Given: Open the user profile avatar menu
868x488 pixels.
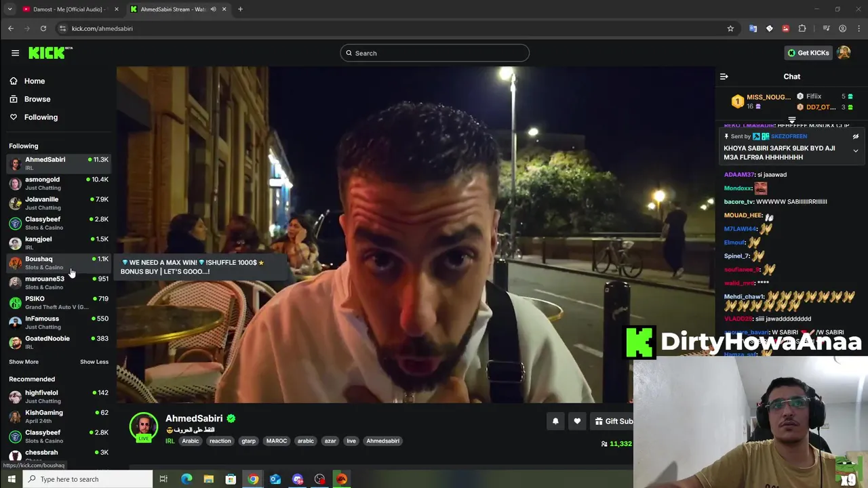Looking at the screenshot, I should (844, 53).
